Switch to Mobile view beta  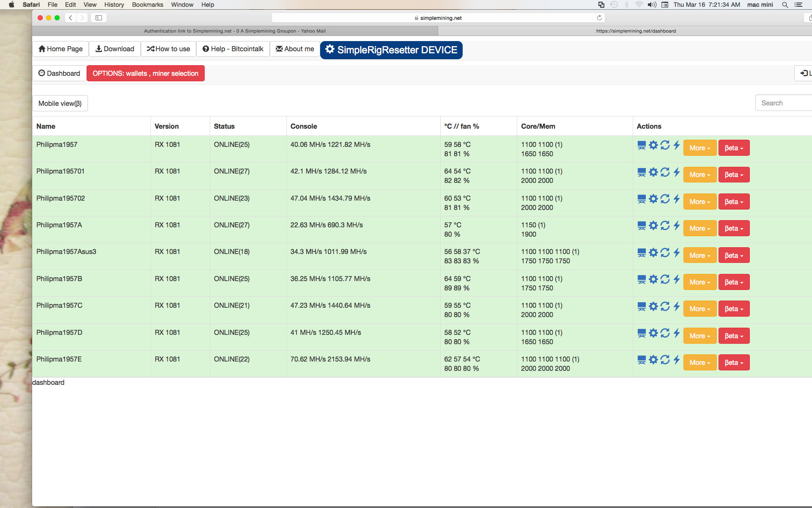click(60, 103)
